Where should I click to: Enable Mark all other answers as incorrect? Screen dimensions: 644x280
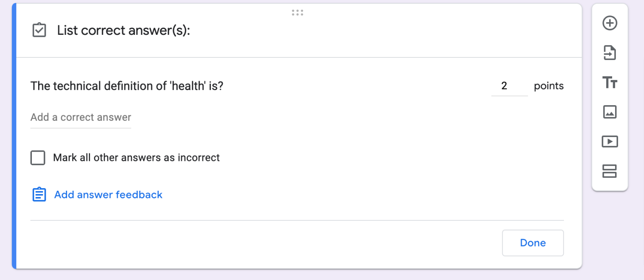[x=38, y=158]
